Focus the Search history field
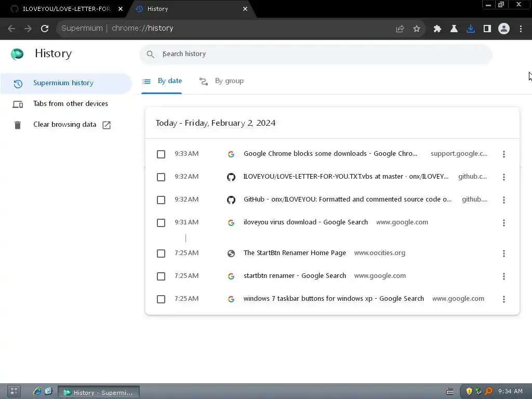Screen dimensions: 532x399 coord(315,54)
